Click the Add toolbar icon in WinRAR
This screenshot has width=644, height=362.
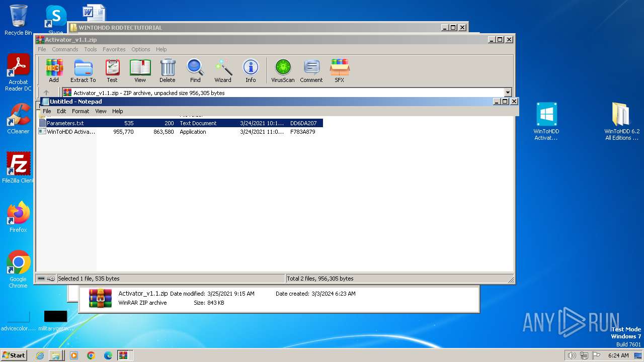[x=54, y=71]
